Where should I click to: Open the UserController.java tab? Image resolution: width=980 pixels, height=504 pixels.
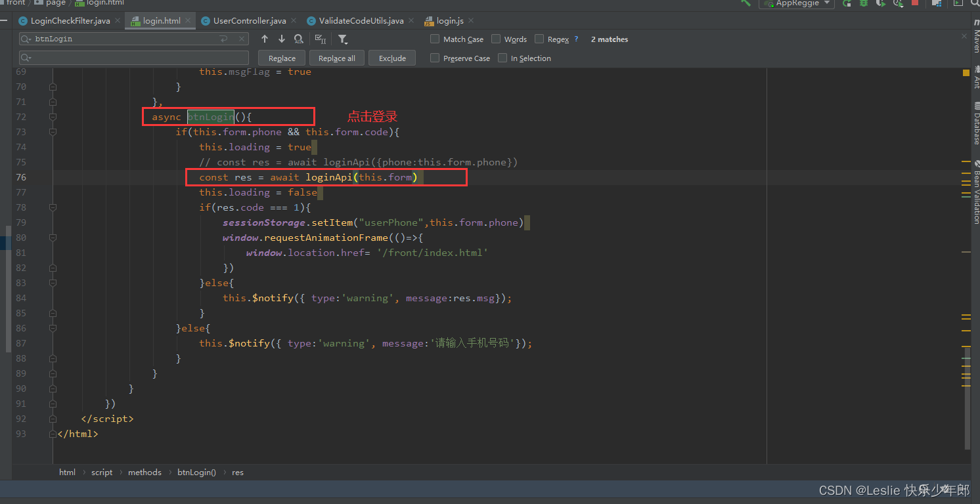(248, 21)
